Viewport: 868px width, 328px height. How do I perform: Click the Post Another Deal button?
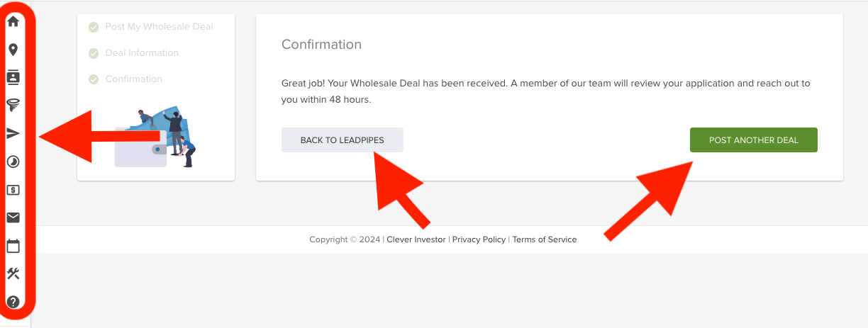[754, 140]
